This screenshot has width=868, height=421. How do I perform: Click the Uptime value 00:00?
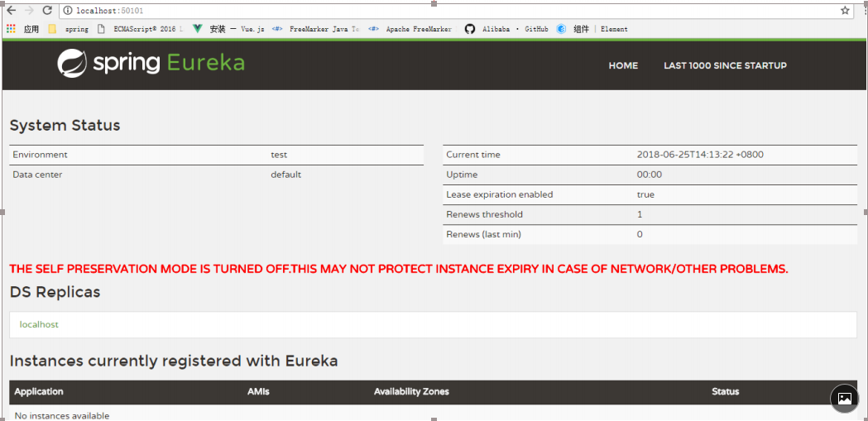650,175
